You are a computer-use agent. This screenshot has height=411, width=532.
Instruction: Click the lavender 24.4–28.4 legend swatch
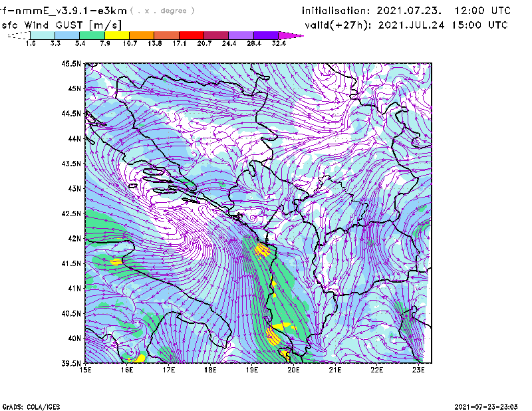coord(241,35)
